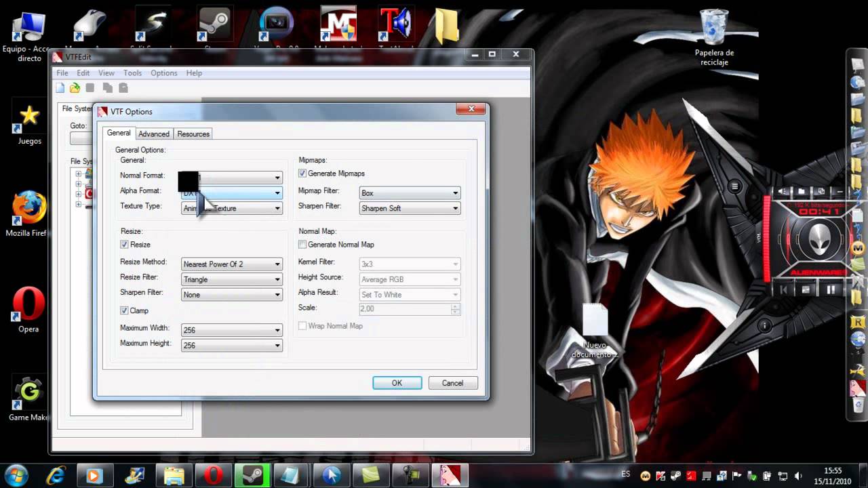The image size is (868, 488).
Task: Open the mouse desktop shortcut icon
Action: (x=90, y=24)
